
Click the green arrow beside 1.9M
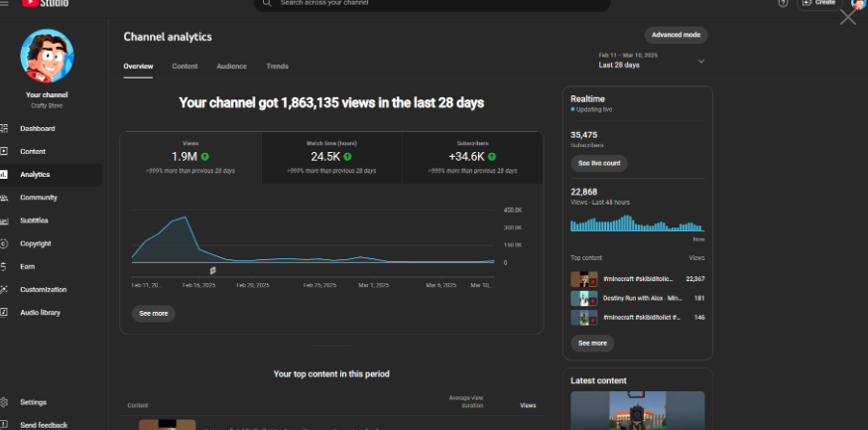coord(204,157)
